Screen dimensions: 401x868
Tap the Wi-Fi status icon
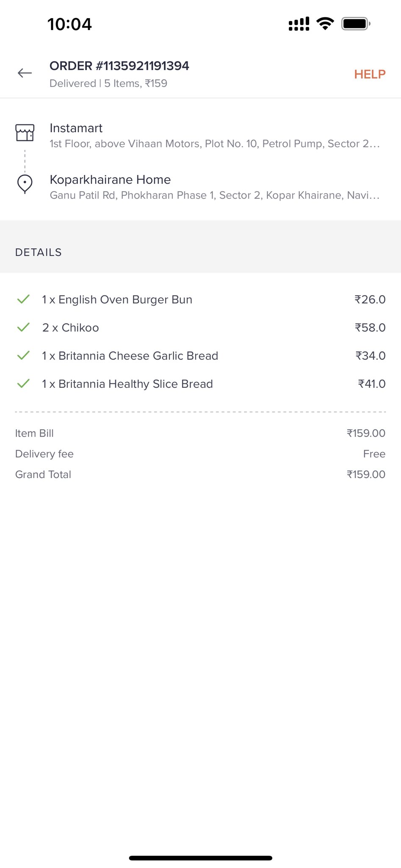coord(325,24)
